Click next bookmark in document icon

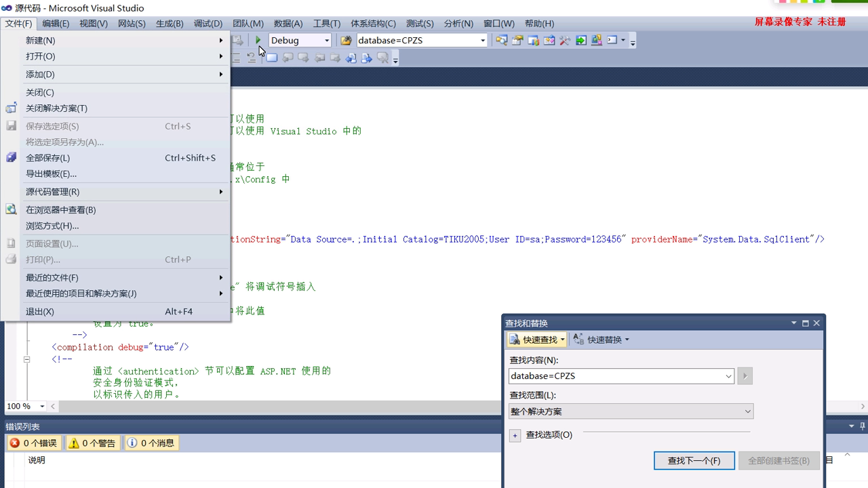(366, 58)
